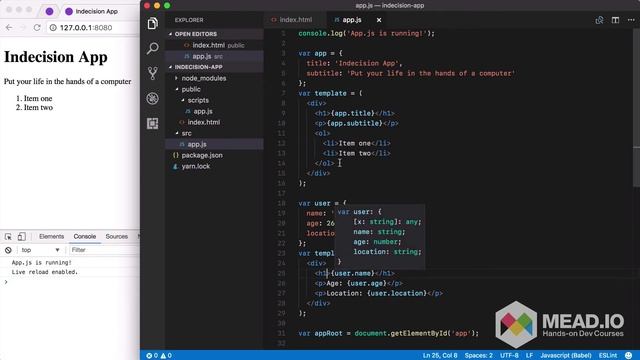Click the 'Indecision App' page heading
The height and width of the screenshot is (360, 640).
click(x=56, y=57)
